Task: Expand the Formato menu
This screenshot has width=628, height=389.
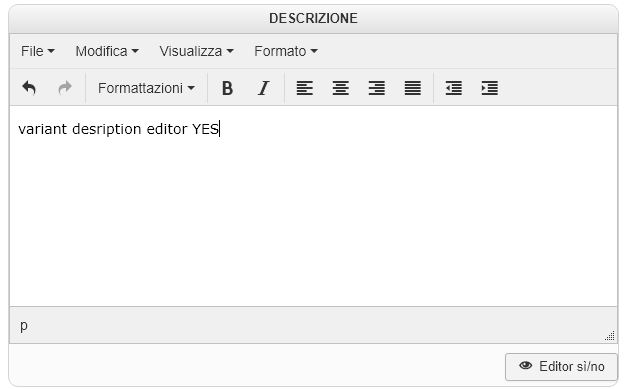Action: (x=286, y=51)
